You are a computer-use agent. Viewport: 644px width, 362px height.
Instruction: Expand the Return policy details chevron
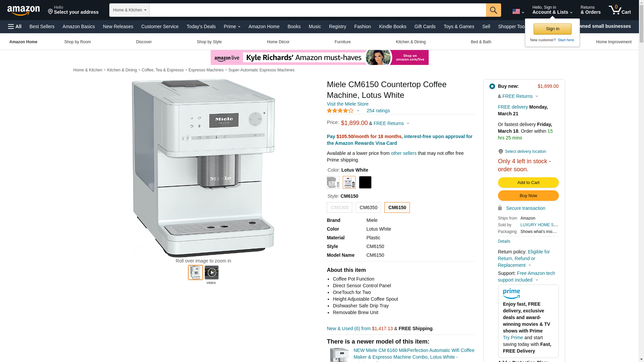[x=530, y=265]
